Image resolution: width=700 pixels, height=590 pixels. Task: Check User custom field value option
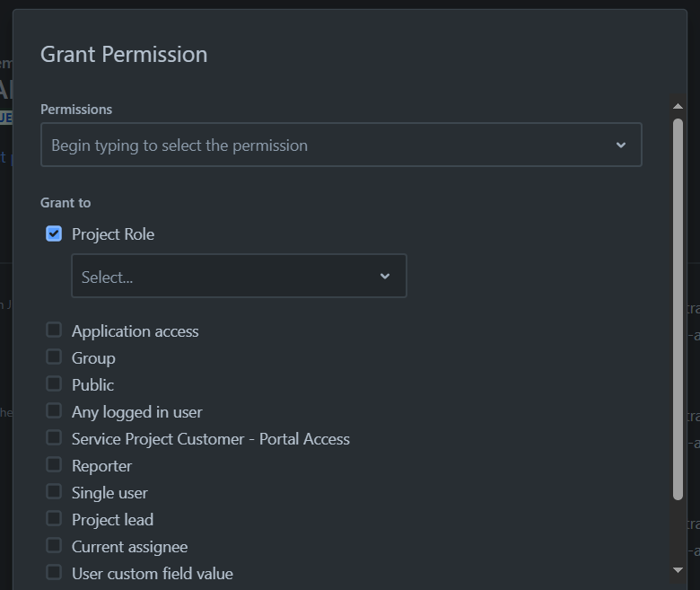click(x=54, y=573)
